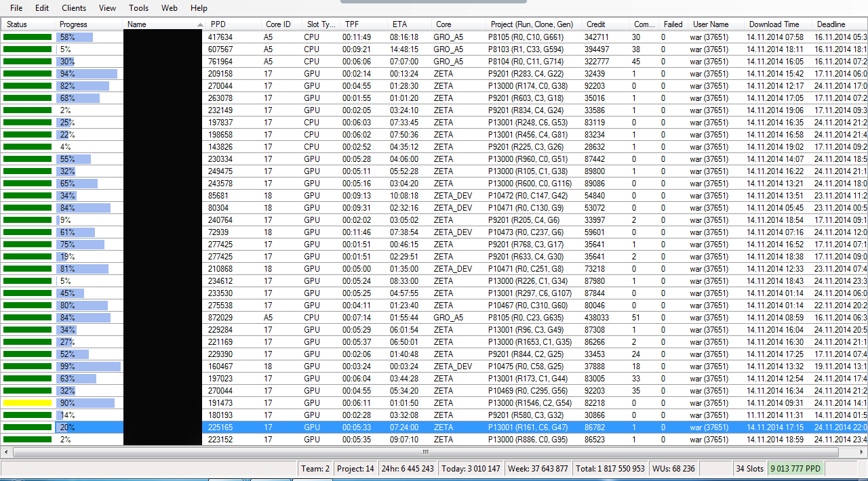Click the Team: 2 status bar entry
The height and width of the screenshot is (481, 868).
point(315,469)
